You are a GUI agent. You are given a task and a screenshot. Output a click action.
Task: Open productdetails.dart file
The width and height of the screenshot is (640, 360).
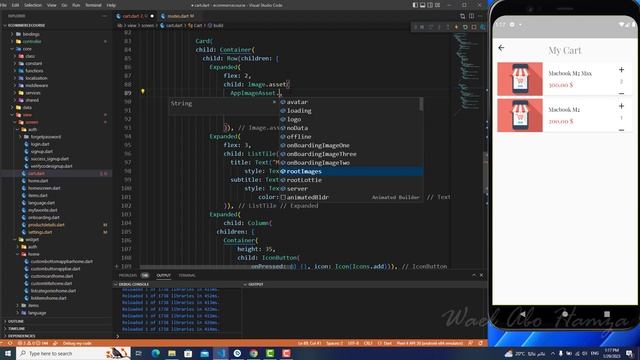46,225
